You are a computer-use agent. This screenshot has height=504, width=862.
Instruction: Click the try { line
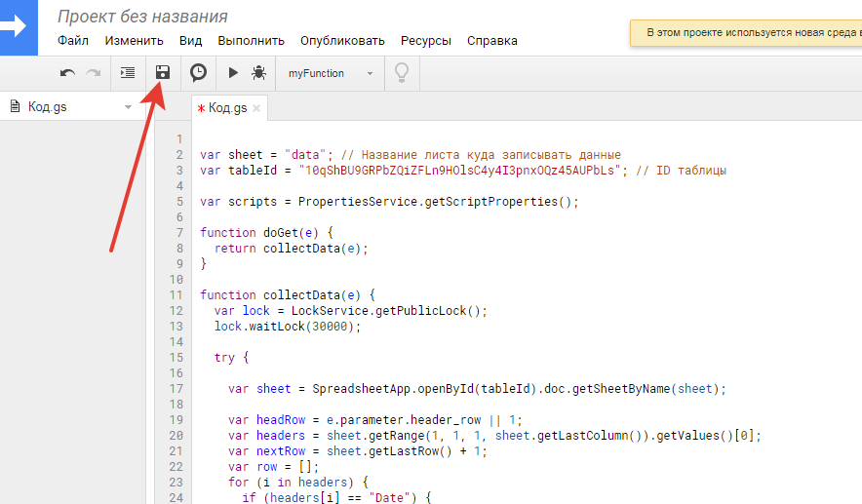pyautogui.click(x=231, y=358)
